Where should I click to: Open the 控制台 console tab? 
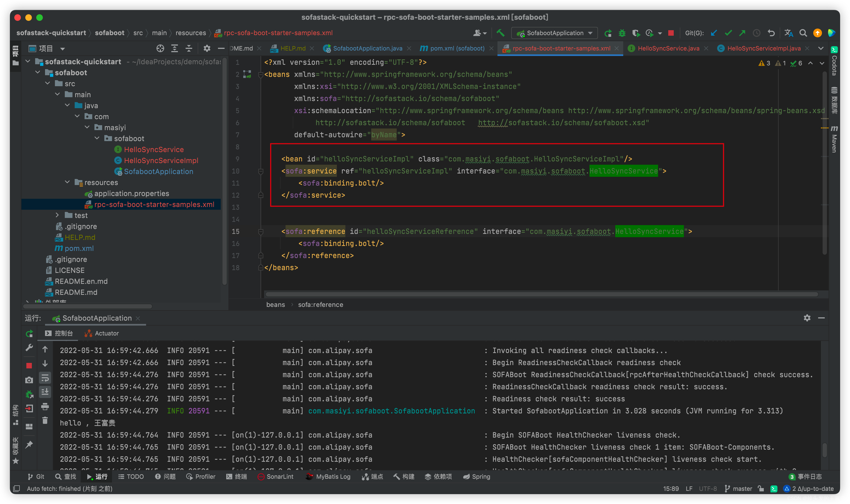(59, 333)
